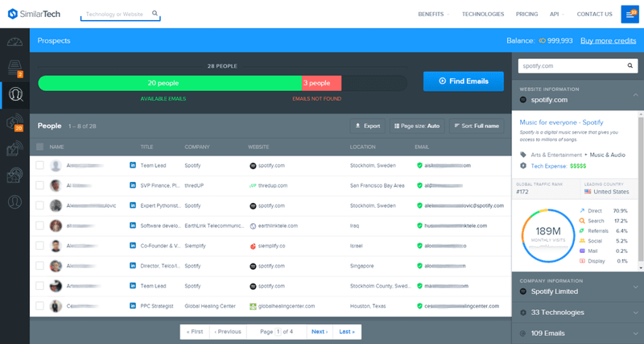Click the avatar in the Siemplify row
The width and height of the screenshot is (644, 344).
56,246
